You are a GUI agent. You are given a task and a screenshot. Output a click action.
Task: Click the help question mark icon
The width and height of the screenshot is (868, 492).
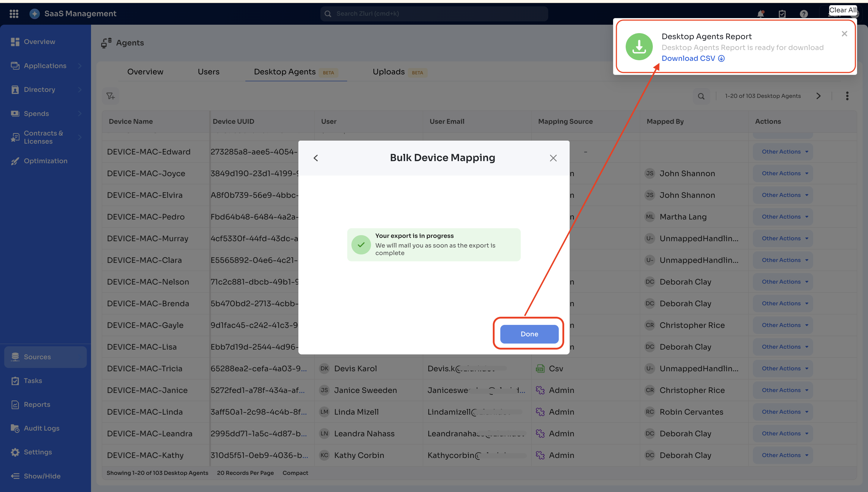804,14
